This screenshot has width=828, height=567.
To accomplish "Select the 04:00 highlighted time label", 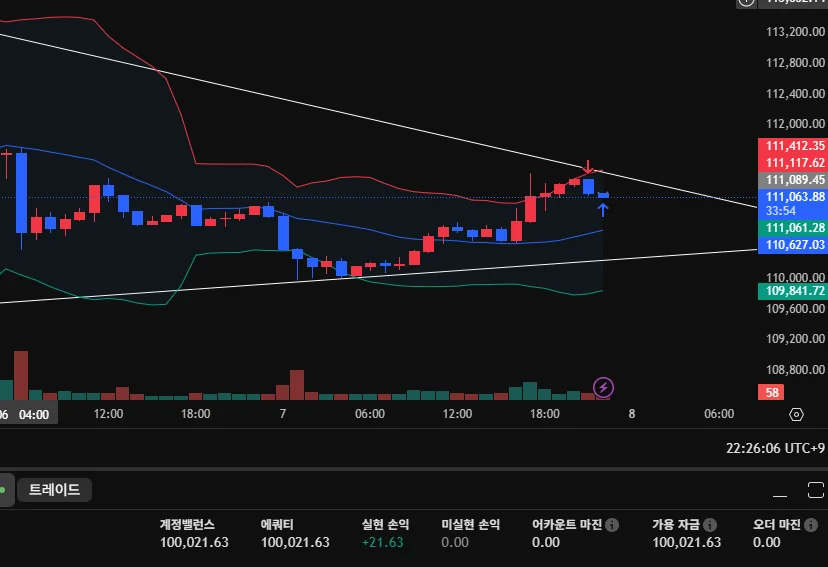I will coord(34,415).
